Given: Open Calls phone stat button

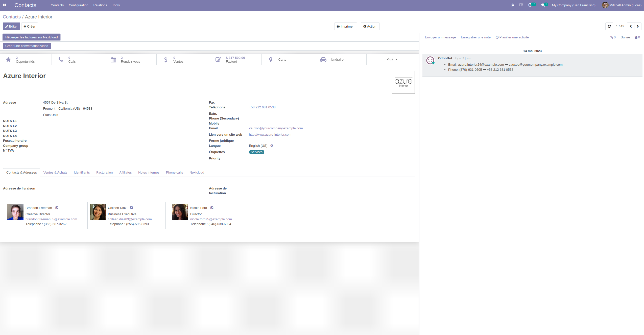Looking at the screenshot, I should point(78,59).
